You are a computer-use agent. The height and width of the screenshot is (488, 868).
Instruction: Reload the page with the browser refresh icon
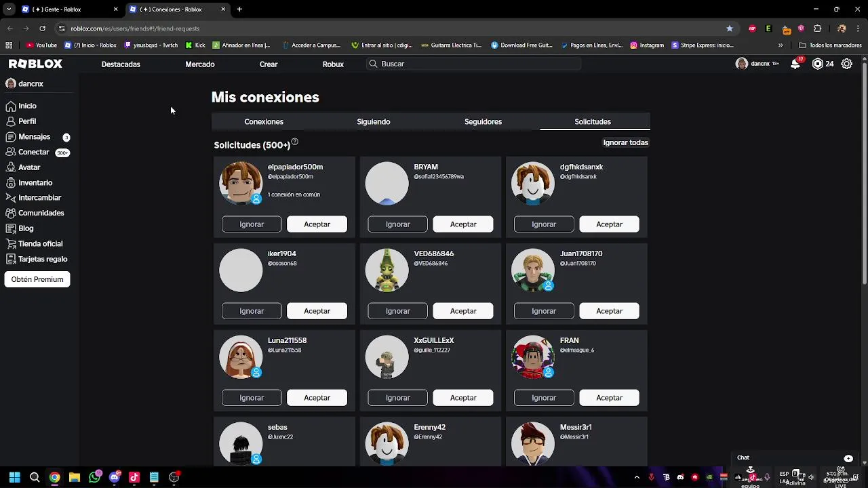(42, 28)
